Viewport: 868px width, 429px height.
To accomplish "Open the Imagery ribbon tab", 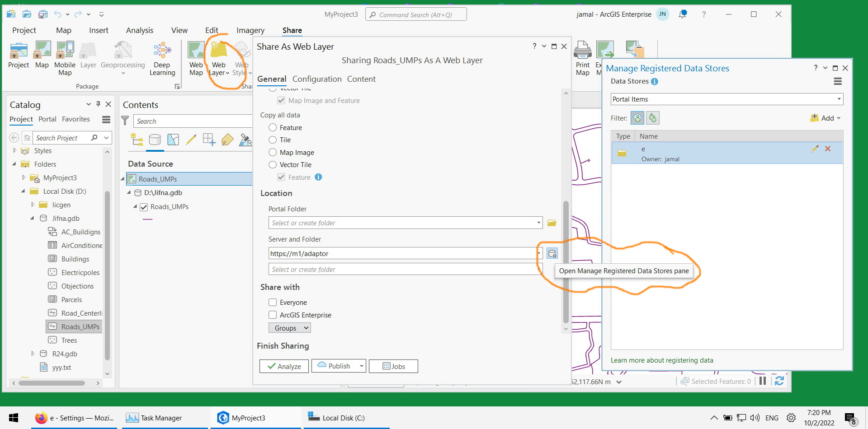I will [x=250, y=30].
